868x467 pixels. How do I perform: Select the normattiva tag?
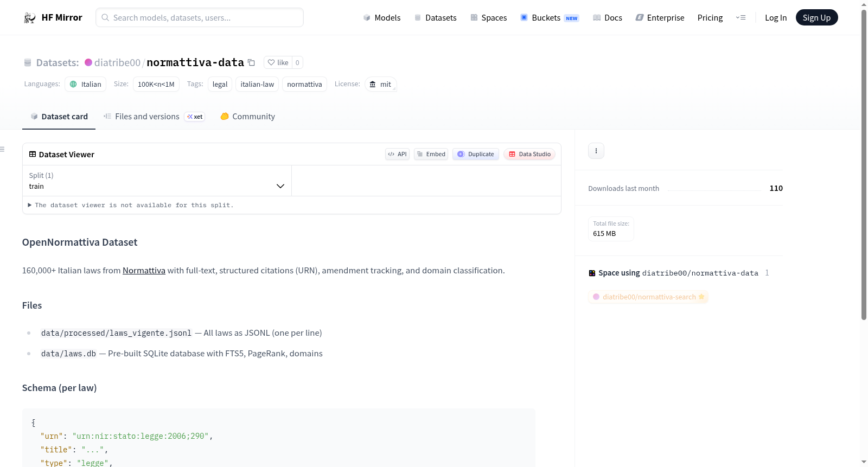coord(304,84)
